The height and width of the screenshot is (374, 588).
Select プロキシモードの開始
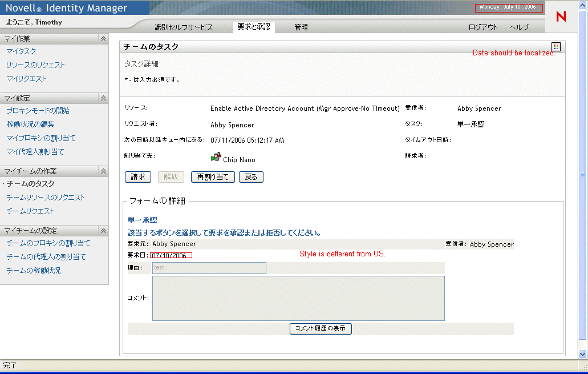(x=38, y=110)
